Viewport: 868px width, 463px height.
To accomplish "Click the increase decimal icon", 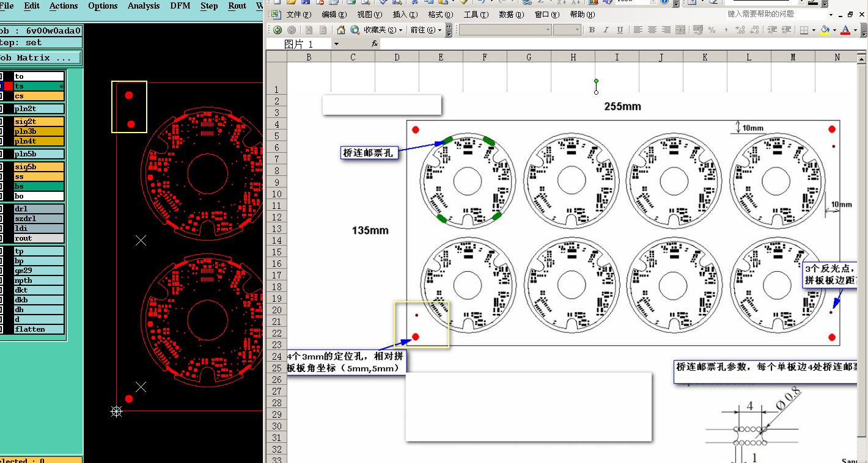I will pyautogui.click(x=740, y=29).
